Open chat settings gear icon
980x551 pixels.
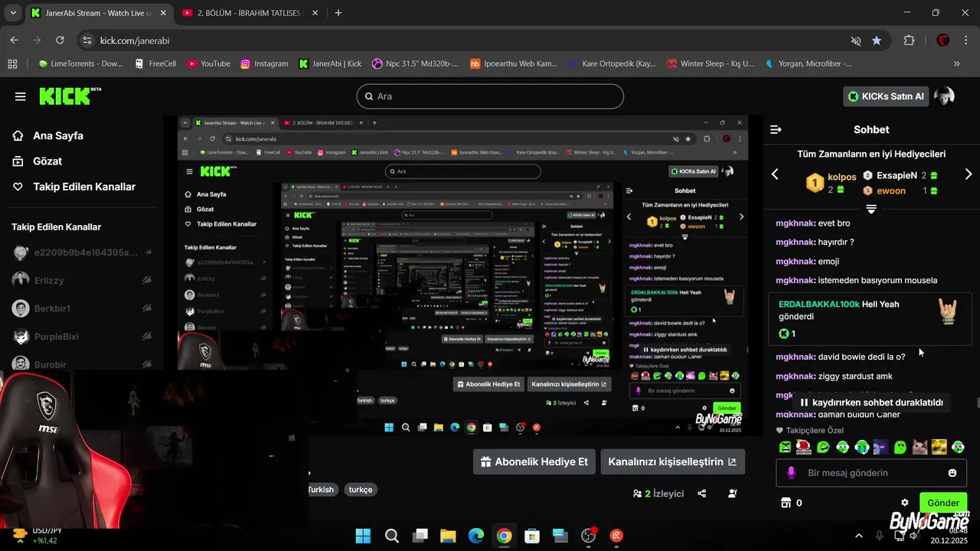(x=905, y=503)
